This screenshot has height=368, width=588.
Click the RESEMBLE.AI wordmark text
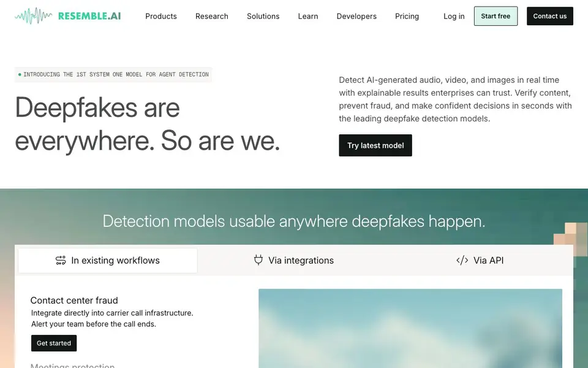click(89, 16)
